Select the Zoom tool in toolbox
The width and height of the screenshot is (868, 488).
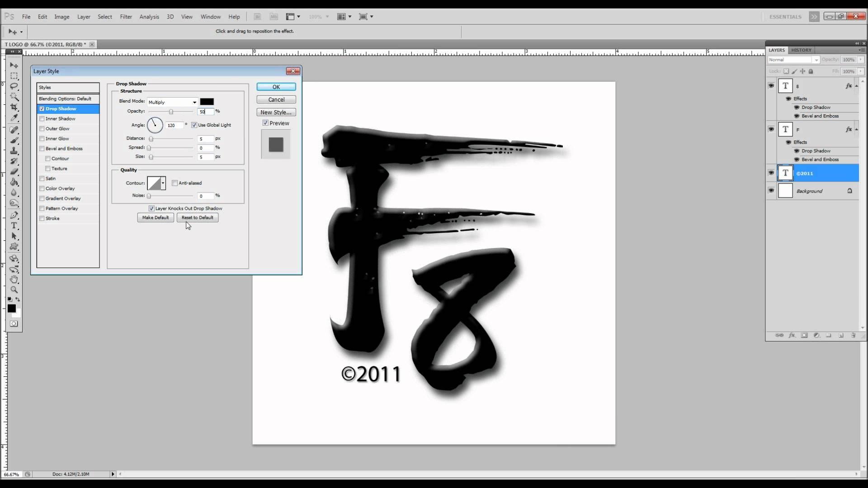point(14,290)
